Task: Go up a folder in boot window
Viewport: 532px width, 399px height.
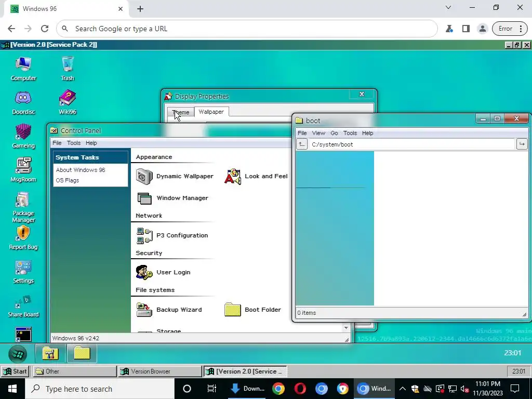Action: [x=302, y=144]
